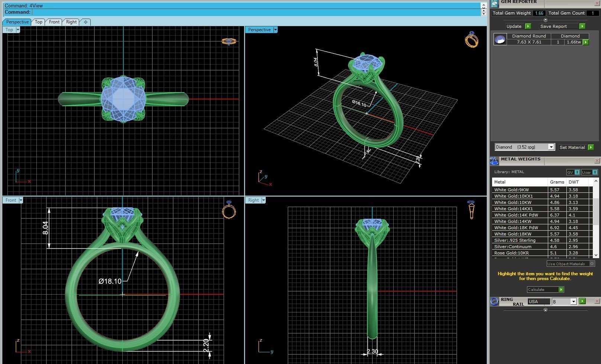Click ring icon in Perspective viewport corner
This screenshot has width=601, height=364.
pos(471,39)
